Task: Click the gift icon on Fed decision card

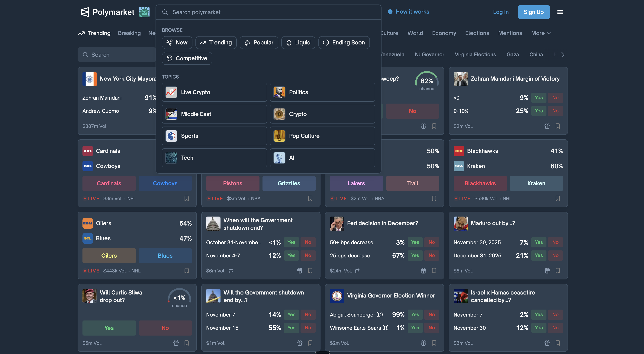Action: [x=423, y=271]
